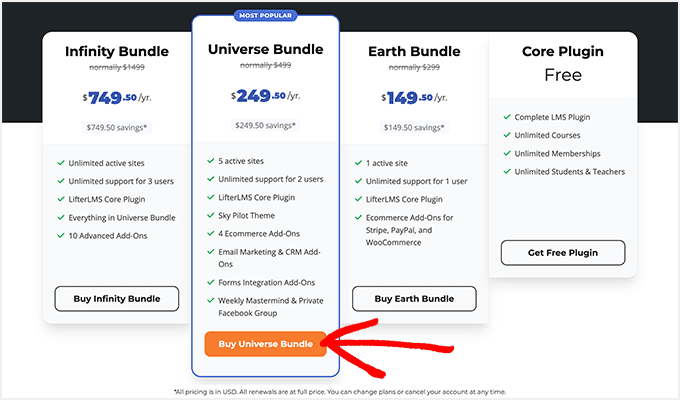The image size is (680, 400).
Task: Click the $749.50 savings label
Action: pos(115,127)
